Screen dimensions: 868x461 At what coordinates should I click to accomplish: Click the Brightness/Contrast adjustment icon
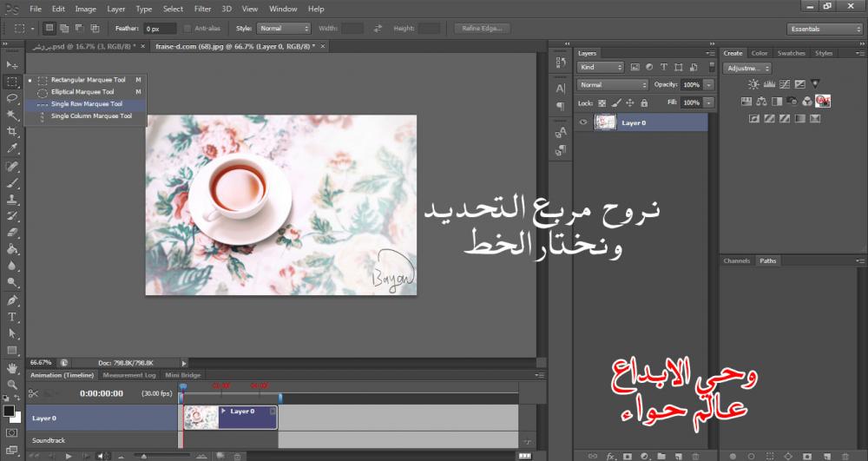(x=753, y=84)
